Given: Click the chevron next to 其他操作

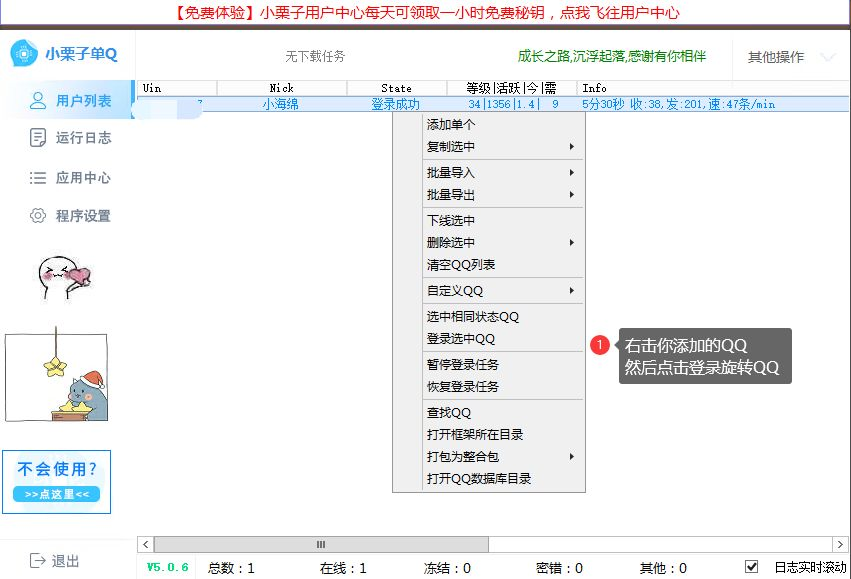Looking at the screenshot, I should pos(828,56).
